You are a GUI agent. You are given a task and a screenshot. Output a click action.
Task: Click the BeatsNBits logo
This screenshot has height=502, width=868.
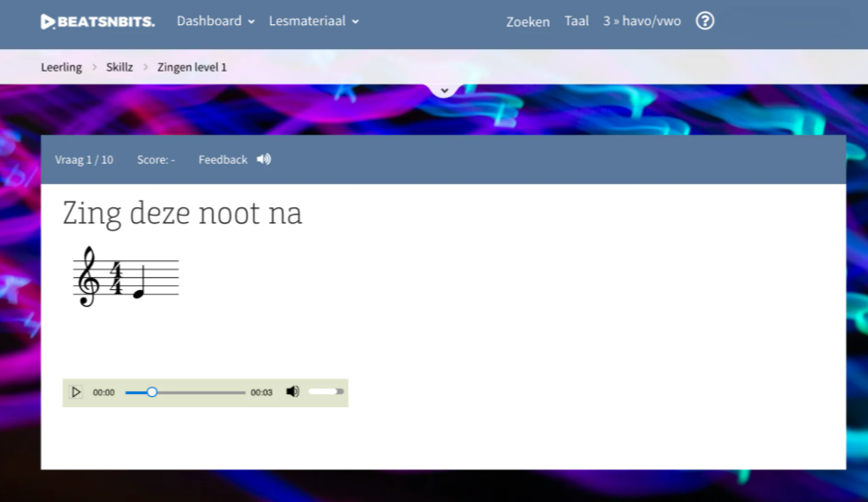[x=98, y=21]
